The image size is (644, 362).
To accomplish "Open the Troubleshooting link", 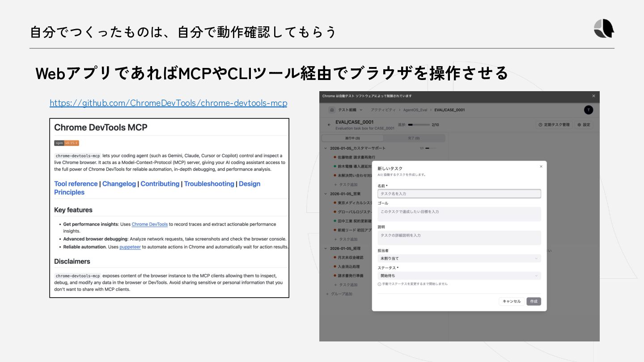I will pos(209,184).
